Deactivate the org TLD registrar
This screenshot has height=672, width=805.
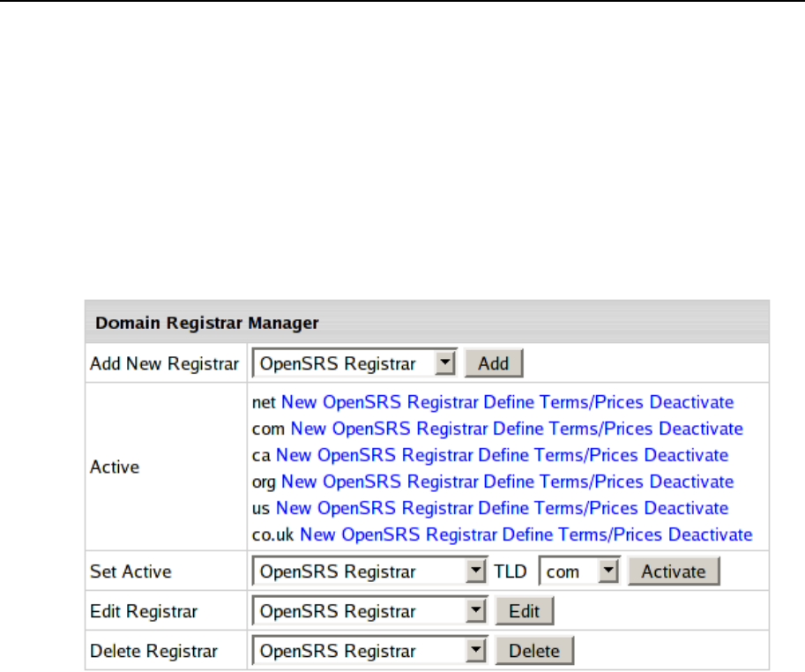[x=691, y=482]
